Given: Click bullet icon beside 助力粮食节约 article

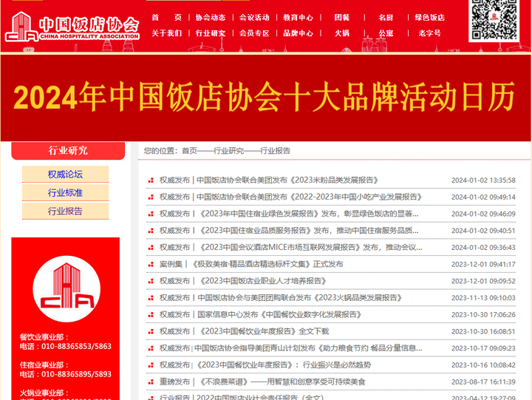Looking at the screenshot, I should [151, 348].
